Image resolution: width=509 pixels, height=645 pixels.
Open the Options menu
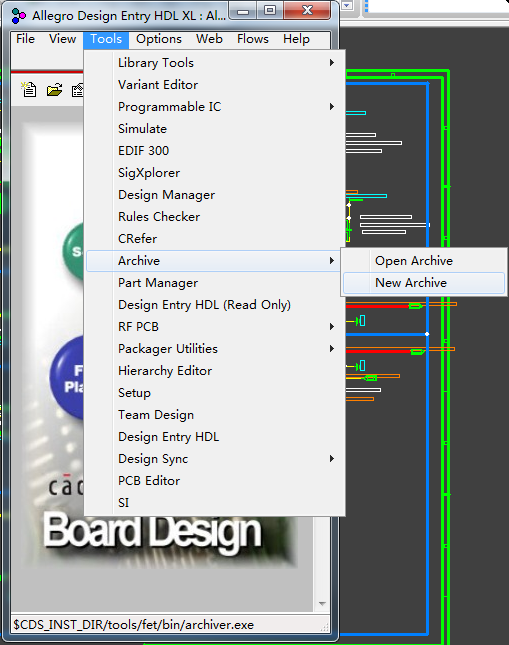[159, 39]
